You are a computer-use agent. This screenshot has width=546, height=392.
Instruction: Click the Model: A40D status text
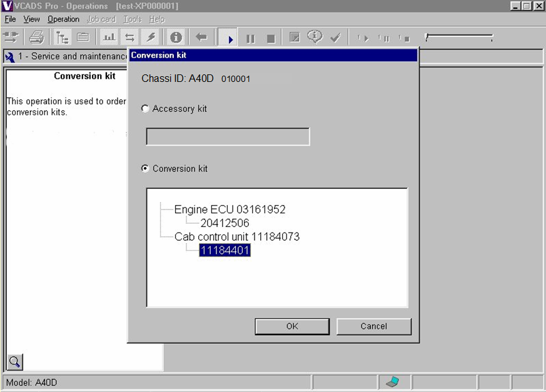32,383
